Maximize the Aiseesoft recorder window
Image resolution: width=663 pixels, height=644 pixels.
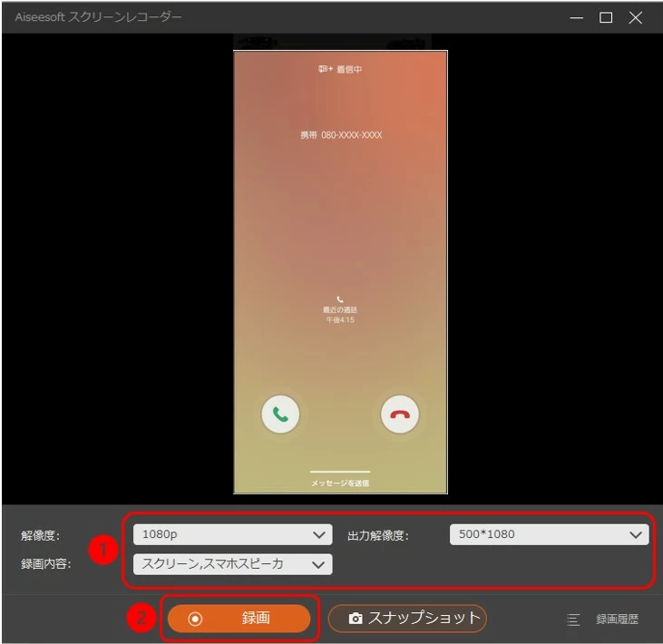pos(606,18)
